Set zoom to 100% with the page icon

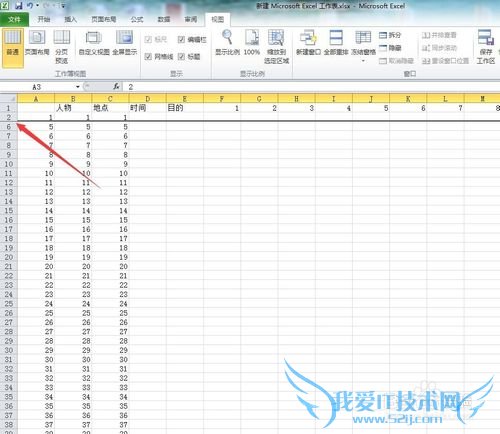point(252,43)
